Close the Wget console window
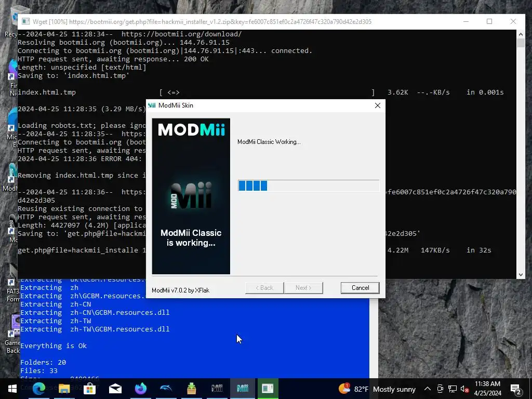 click(513, 21)
